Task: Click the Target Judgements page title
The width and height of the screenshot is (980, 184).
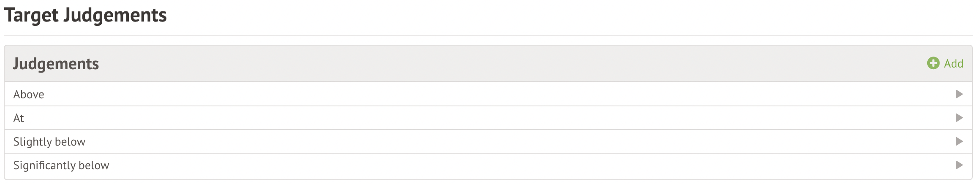Action: tap(85, 15)
